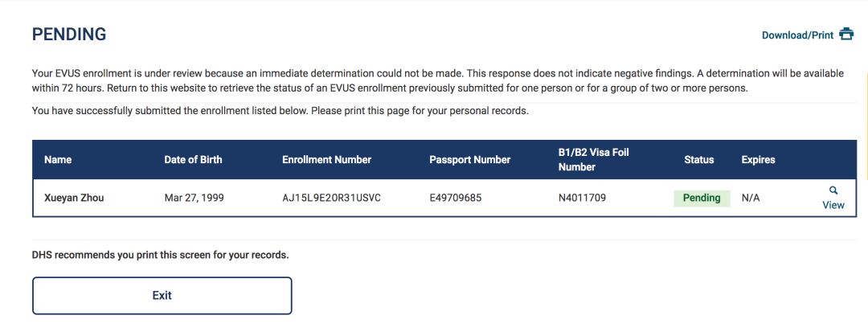Click passport number E49709685

[x=456, y=198]
